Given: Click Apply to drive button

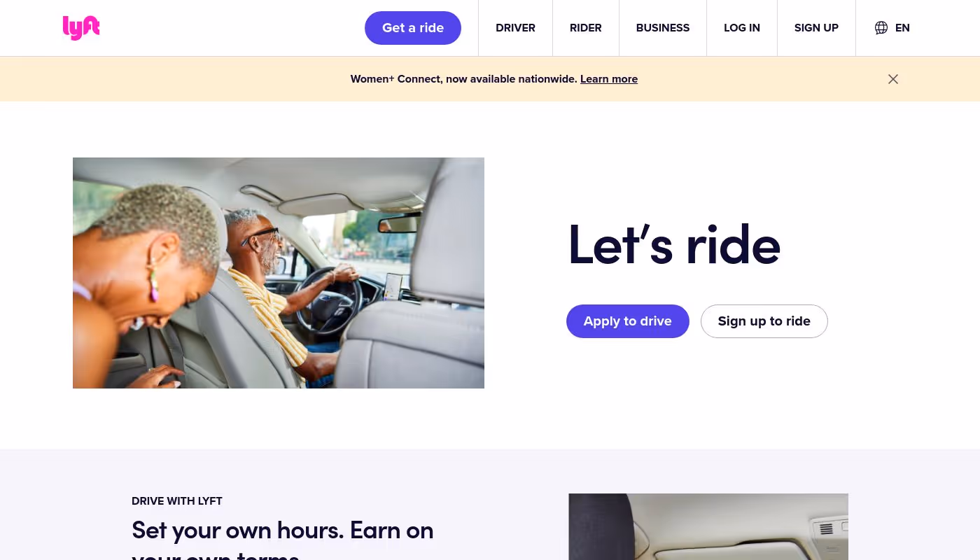Looking at the screenshot, I should [x=628, y=321].
